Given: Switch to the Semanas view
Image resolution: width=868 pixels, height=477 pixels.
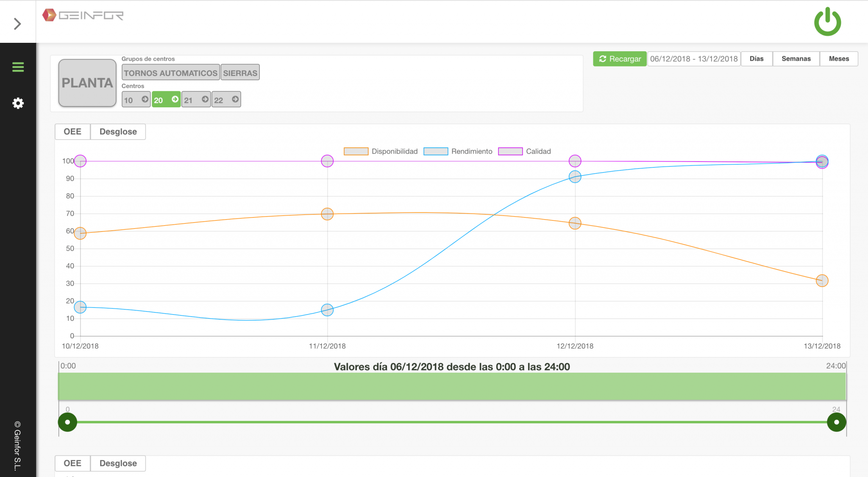Looking at the screenshot, I should point(796,59).
